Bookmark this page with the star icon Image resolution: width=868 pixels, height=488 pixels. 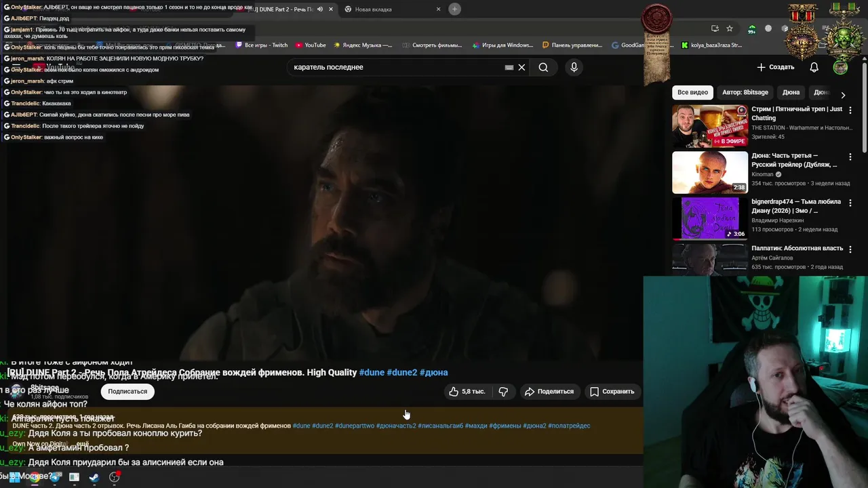[x=730, y=28]
